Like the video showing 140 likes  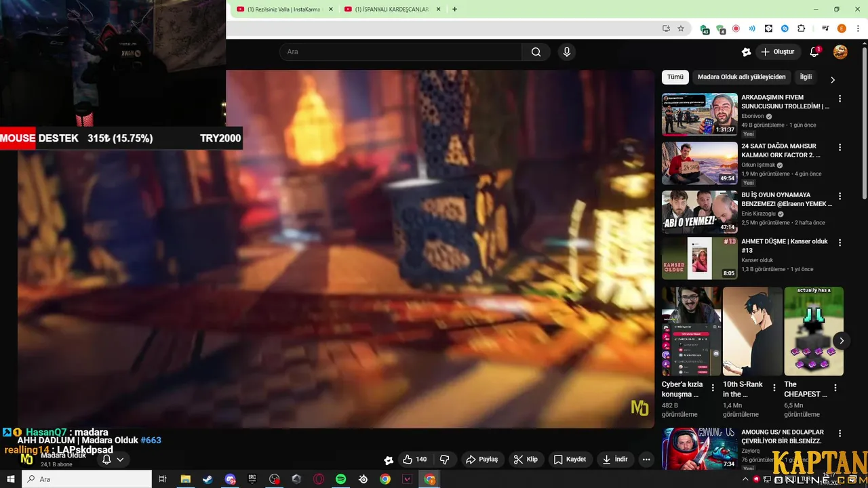(x=414, y=460)
